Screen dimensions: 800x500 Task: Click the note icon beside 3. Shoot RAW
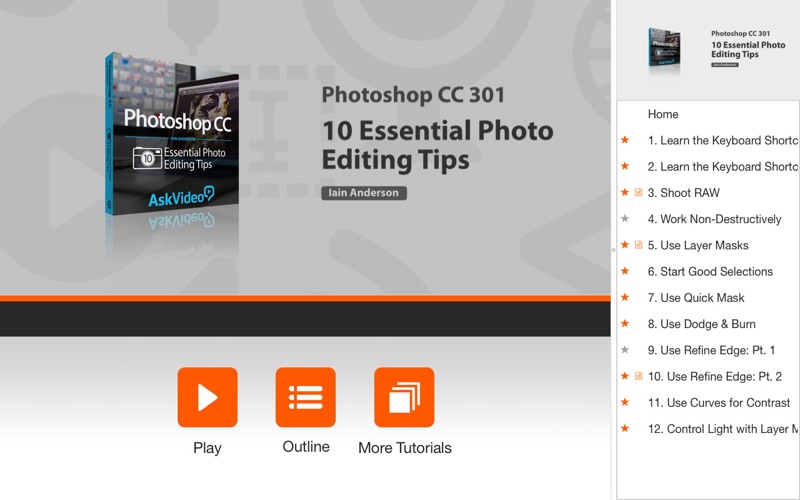pyautogui.click(x=638, y=192)
